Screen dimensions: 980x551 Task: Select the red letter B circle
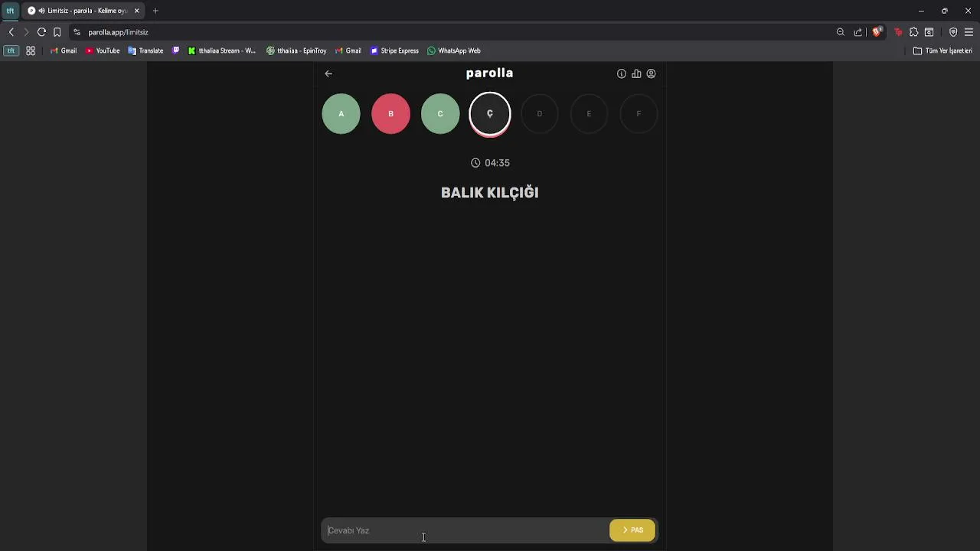tap(390, 113)
